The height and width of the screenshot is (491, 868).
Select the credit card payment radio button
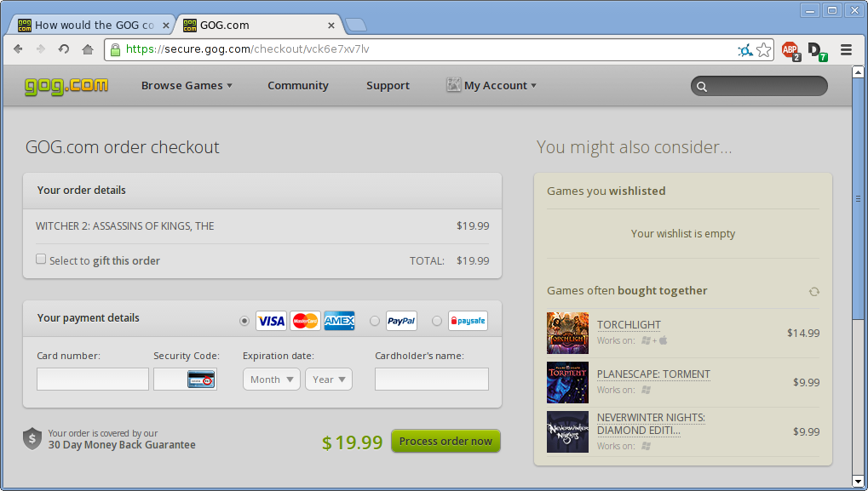coord(244,321)
